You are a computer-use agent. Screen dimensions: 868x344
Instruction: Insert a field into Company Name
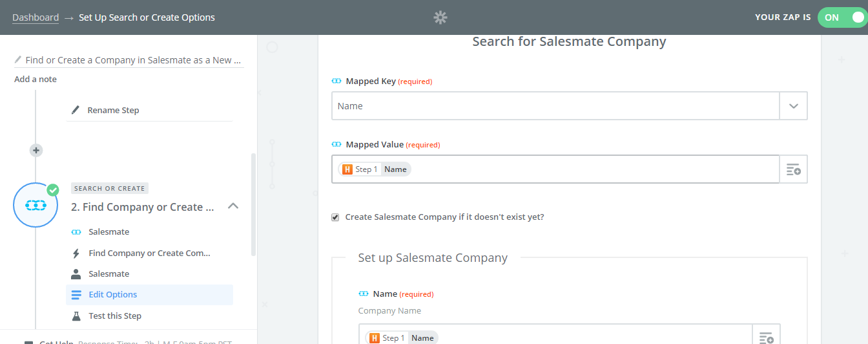click(767, 338)
